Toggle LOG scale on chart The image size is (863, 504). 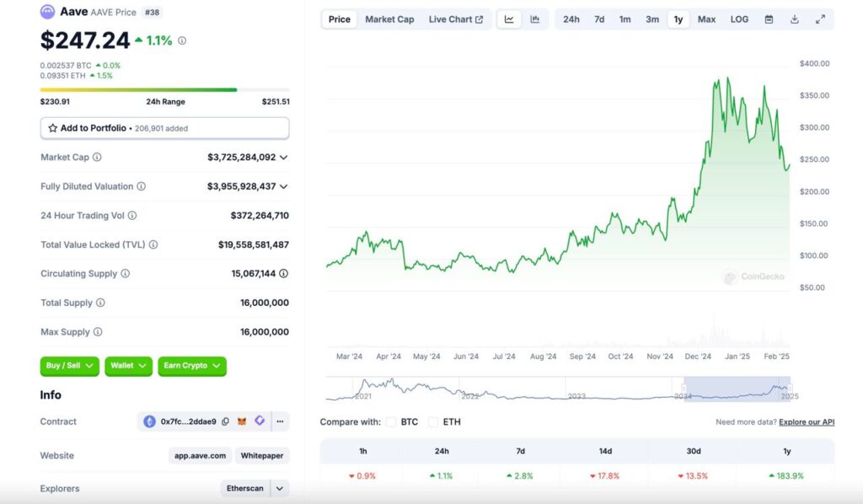point(739,19)
